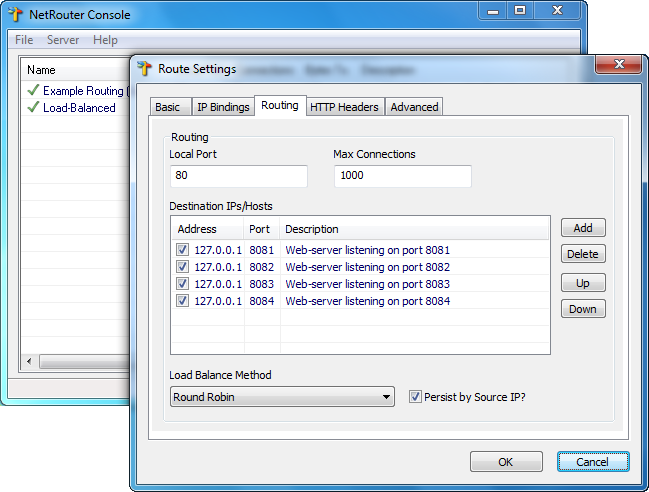
Task: Open the Load Balance Method dropdown
Action: click(282, 397)
